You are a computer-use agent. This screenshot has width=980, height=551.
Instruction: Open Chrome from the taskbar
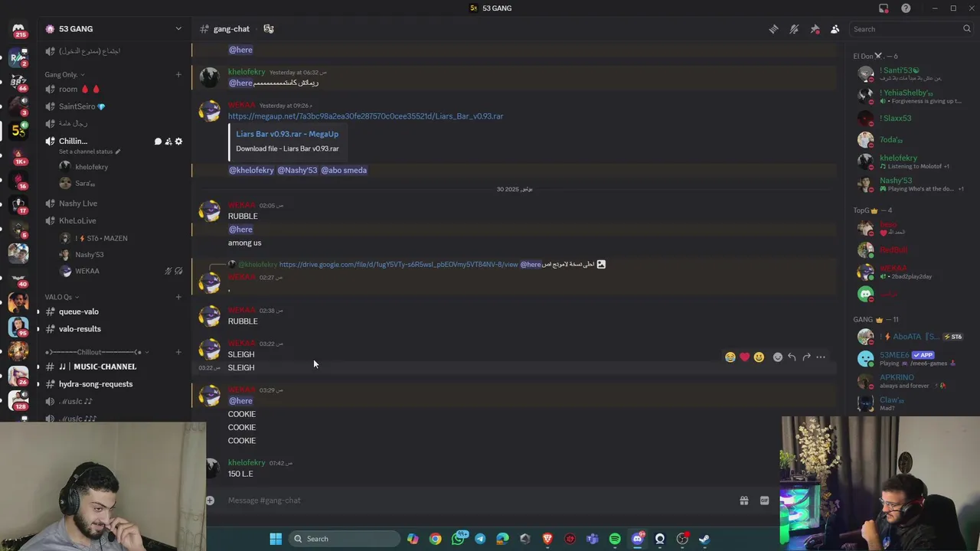(x=435, y=539)
